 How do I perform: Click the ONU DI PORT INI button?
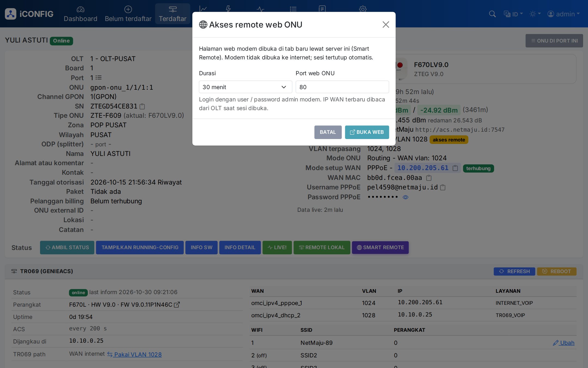click(x=554, y=41)
